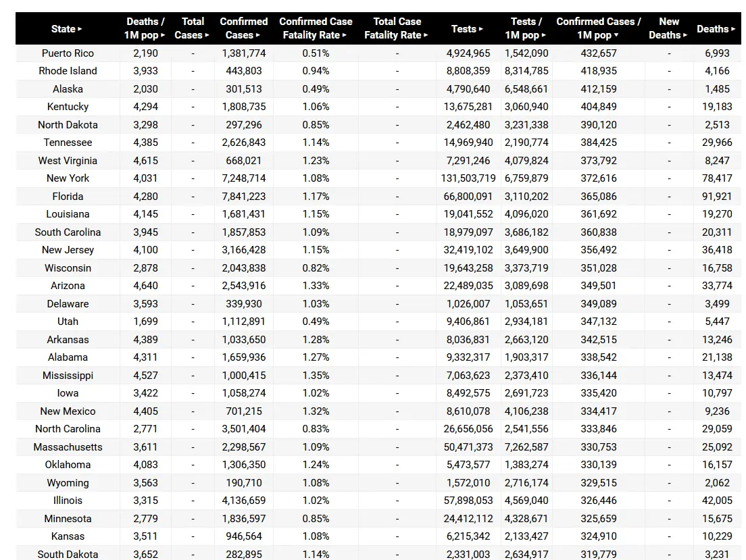Screen dimensions: 746x560
Task: Click Illinois deaths value 42,005
Action: [716, 501]
